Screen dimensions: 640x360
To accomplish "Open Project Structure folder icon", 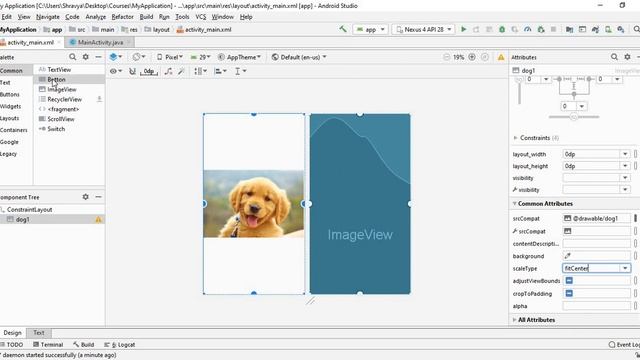I will point(569,29).
